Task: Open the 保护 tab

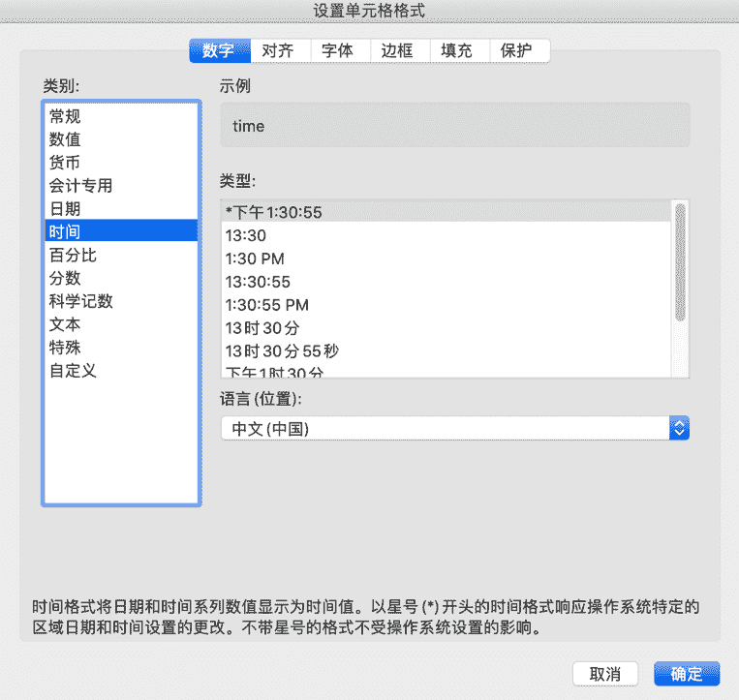Action: pyautogui.click(x=517, y=51)
